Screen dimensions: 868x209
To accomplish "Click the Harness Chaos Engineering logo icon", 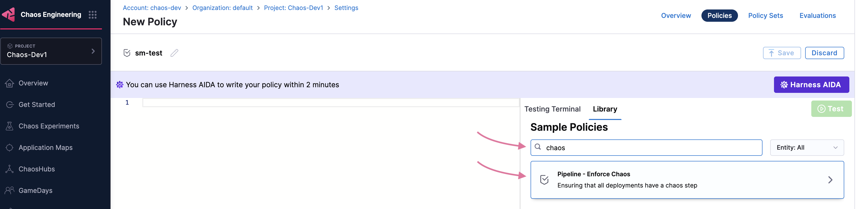I will [8, 15].
